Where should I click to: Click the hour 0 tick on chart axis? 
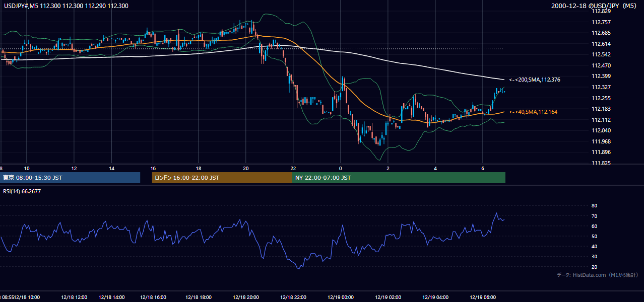point(340,168)
